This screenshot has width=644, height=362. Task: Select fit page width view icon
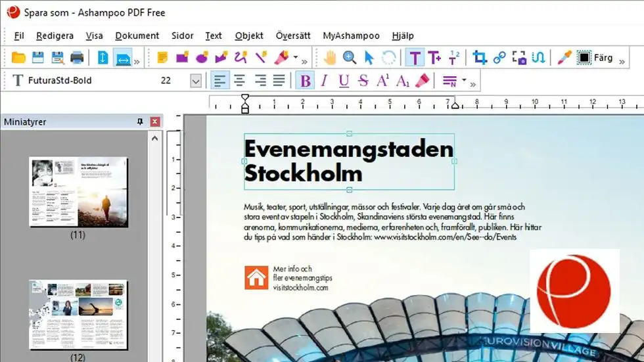pyautogui.click(x=122, y=58)
